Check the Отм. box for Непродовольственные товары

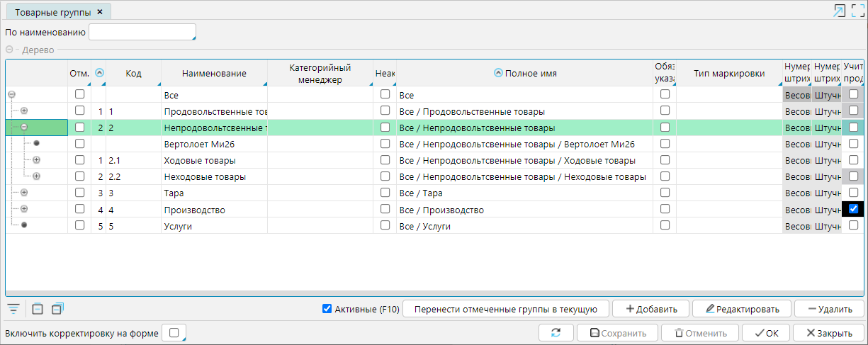pos(80,127)
